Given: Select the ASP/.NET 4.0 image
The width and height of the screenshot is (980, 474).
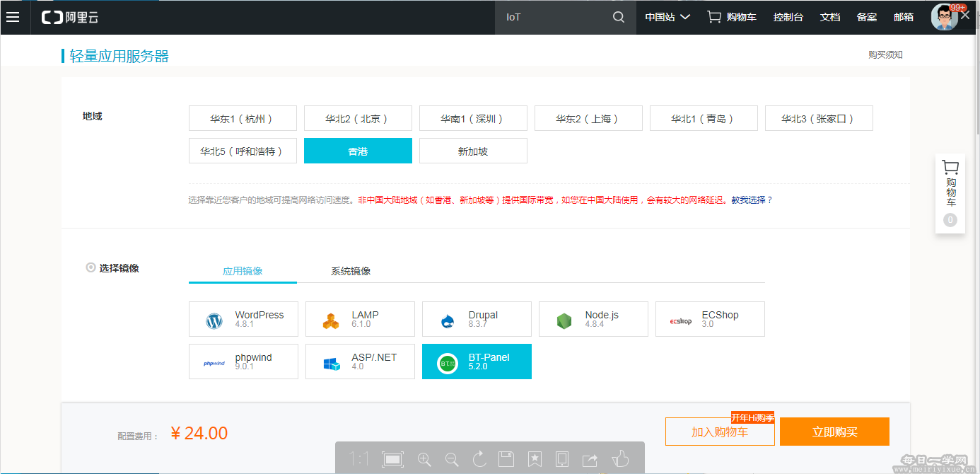Looking at the screenshot, I should tap(360, 362).
